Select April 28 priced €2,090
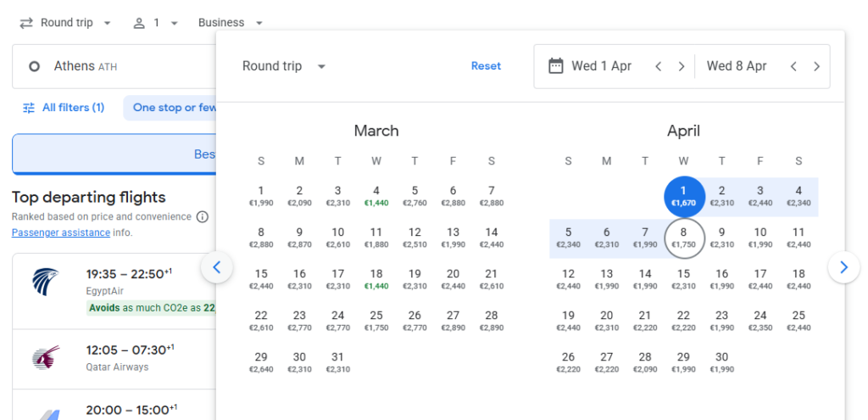 tap(645, 363)
